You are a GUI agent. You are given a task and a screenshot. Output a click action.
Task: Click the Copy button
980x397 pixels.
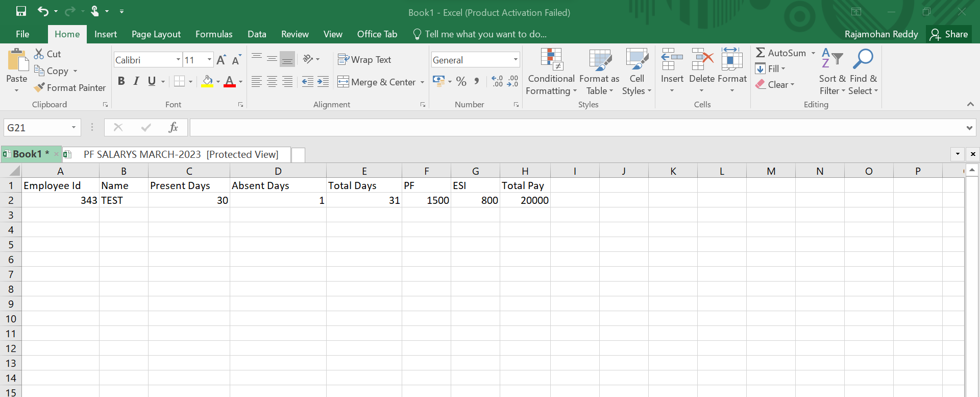tap(51, 71)
